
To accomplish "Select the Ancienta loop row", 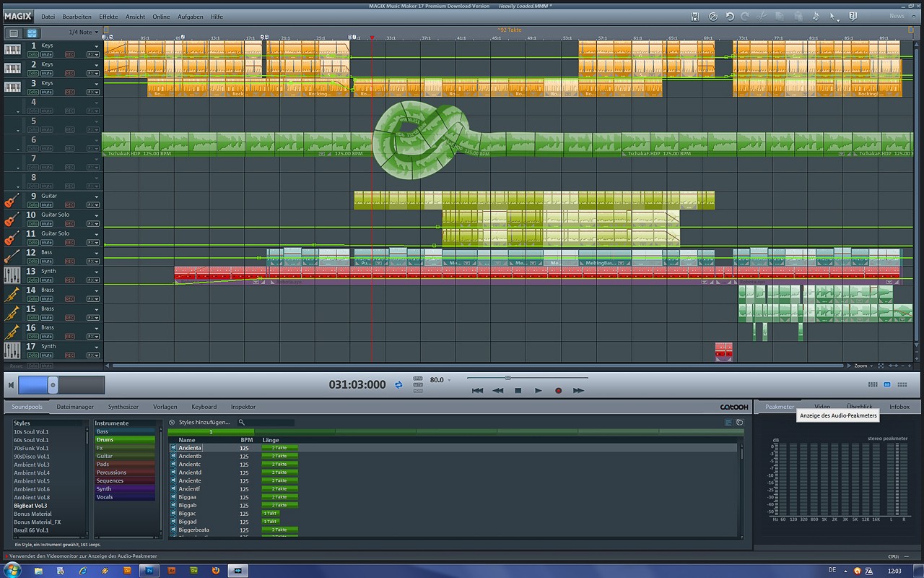I will coord(454,448).
